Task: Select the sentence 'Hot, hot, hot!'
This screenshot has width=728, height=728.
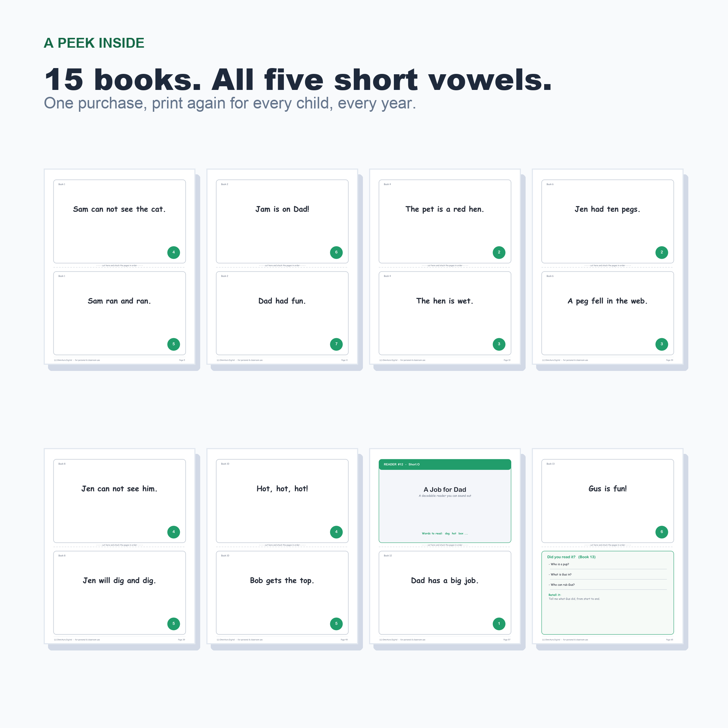Action: click(x=282, y=489)
